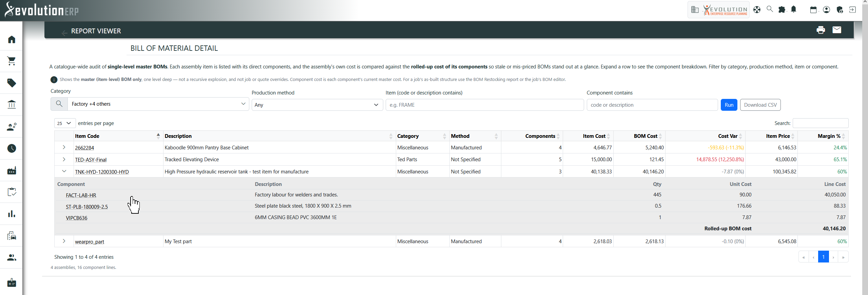Click pagination previous page arrow
The width and height of the screenshot is (868, 295).
tap(813, 257)
